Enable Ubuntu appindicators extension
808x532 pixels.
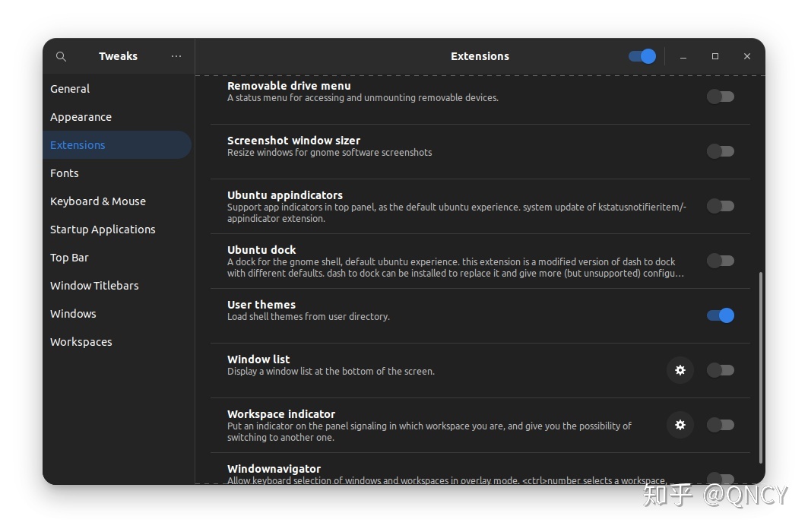click(x=721, y=206)
